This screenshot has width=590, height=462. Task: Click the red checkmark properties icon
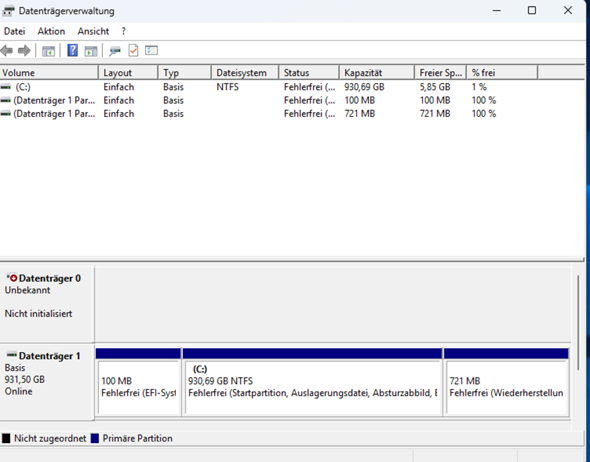[133, 50]
